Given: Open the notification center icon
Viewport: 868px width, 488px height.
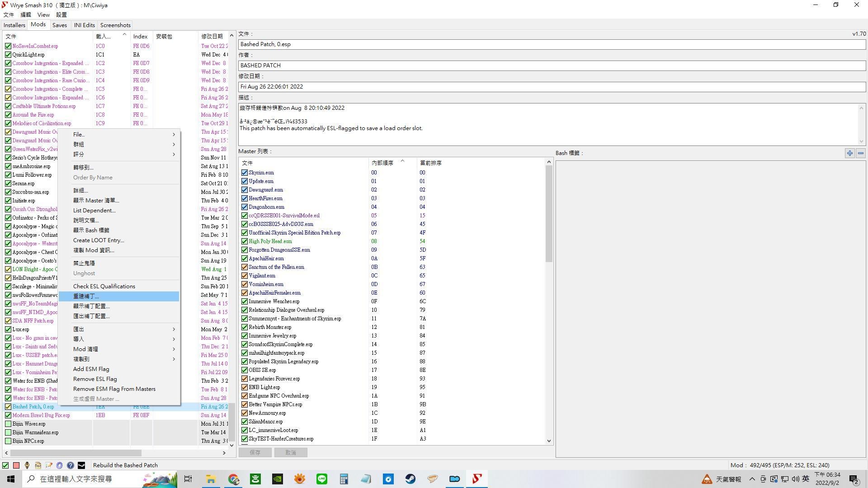Looking at the screenshot, I should click(x=854, y=479).
